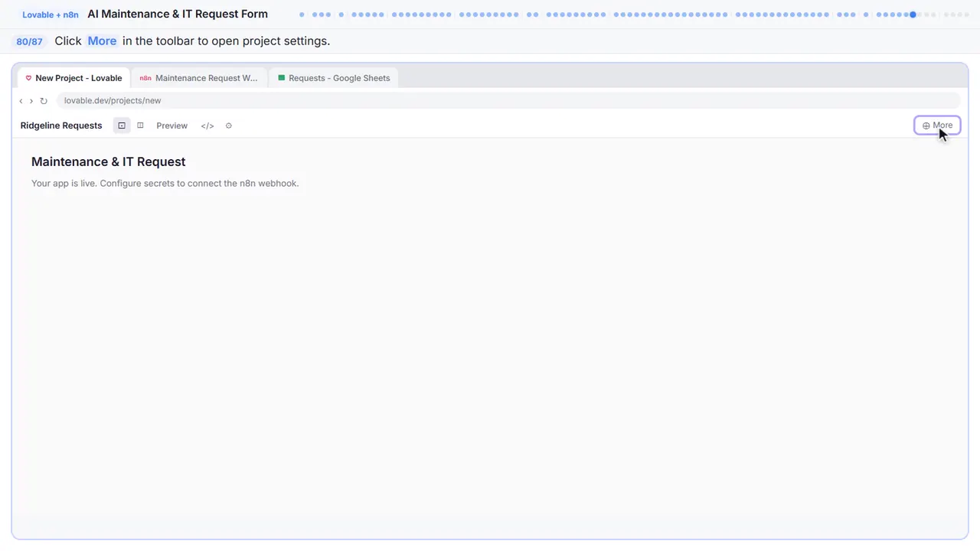Click the 80/87 step counter
This screenshot has width=980, height=551.
point(30,41)
